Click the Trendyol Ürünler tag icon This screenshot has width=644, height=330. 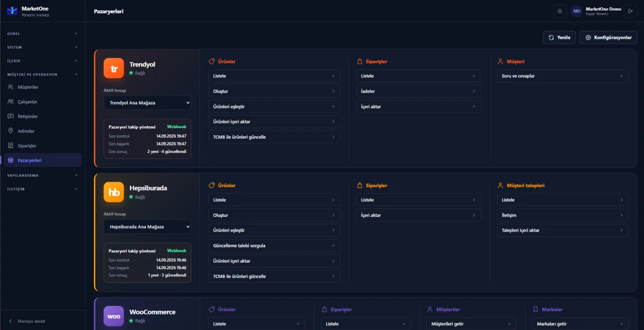coord(211,61)
